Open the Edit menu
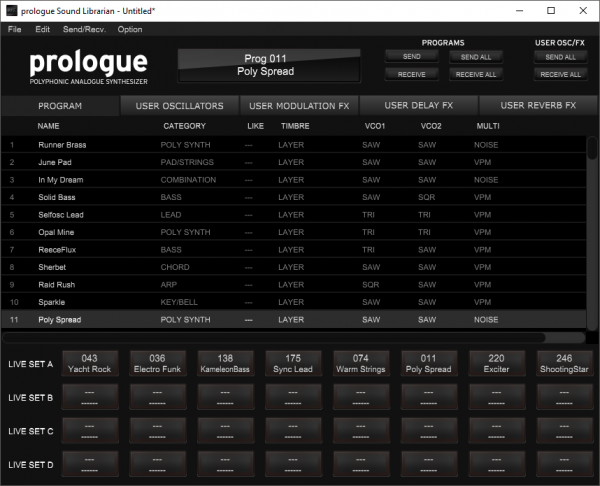The width and height of the screenshot is (600, 486). 42,29
